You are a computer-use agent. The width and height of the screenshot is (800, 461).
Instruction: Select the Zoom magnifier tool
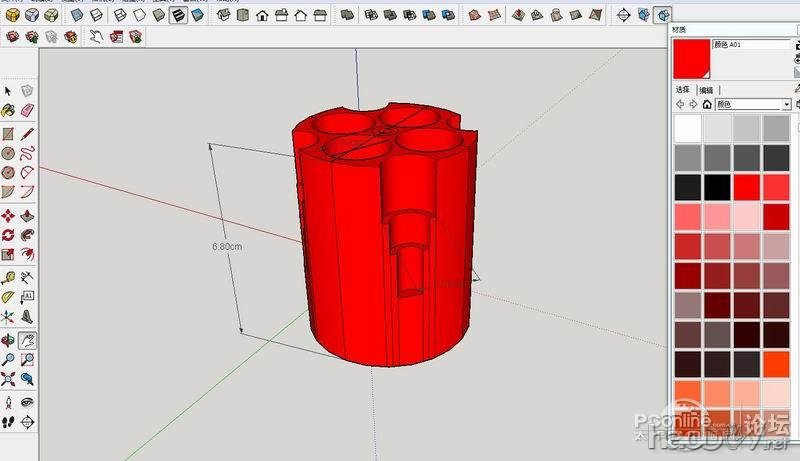pos(8,359)
